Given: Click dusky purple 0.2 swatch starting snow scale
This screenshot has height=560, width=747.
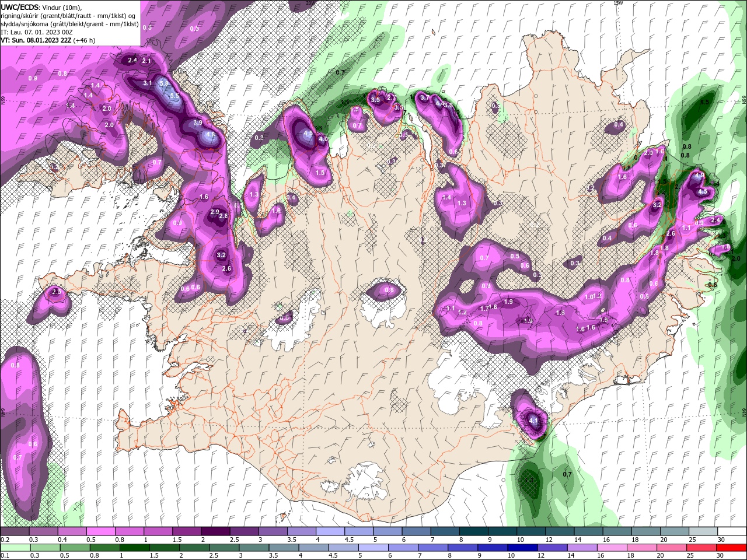Looking at the screenshot, I should tap(16, 531).
